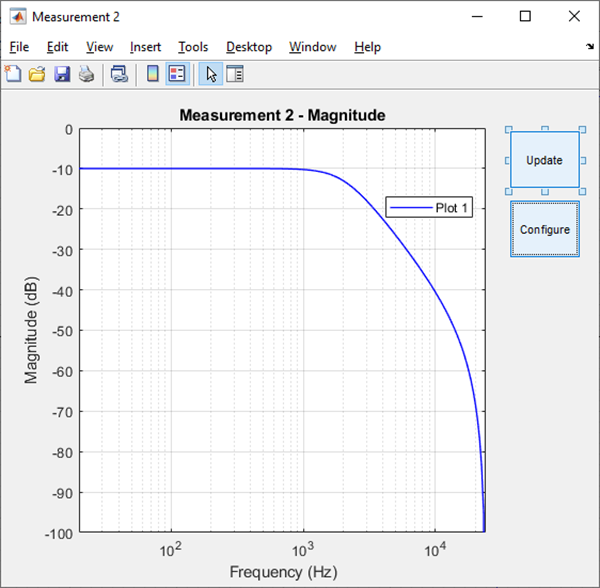Open the Desktop menu

[x=248, y=47]
